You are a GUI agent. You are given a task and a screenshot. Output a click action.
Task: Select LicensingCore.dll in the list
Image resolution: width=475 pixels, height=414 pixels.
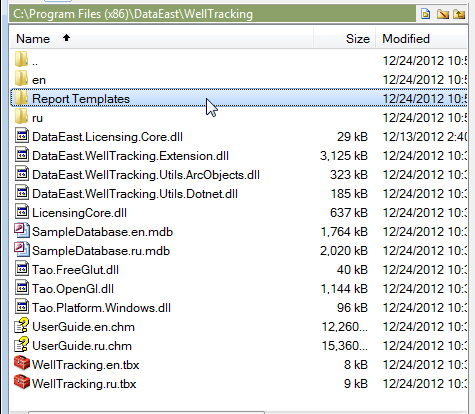(x=239, y=213)
